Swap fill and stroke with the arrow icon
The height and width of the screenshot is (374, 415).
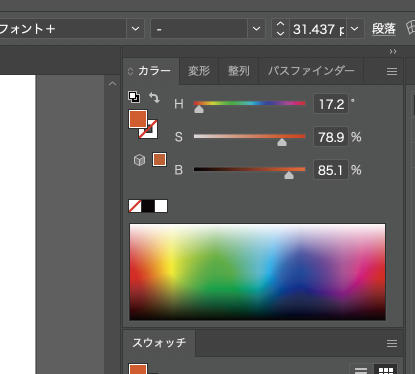(154, 97)
